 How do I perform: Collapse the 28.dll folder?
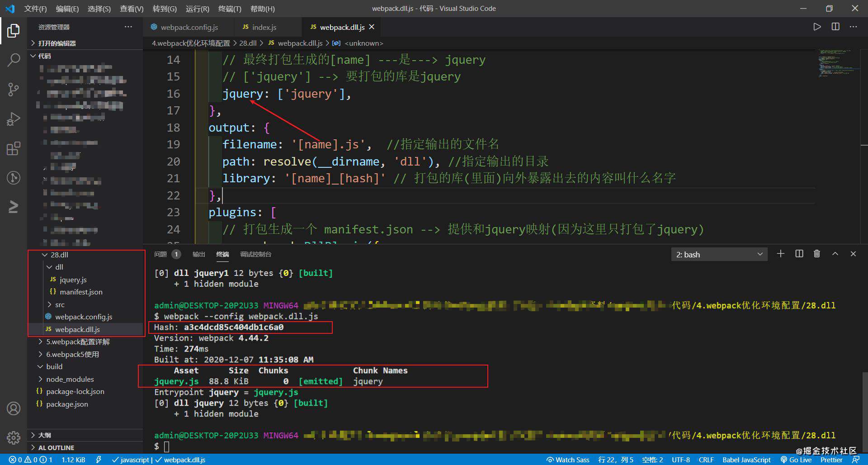[x=85, y=255]
